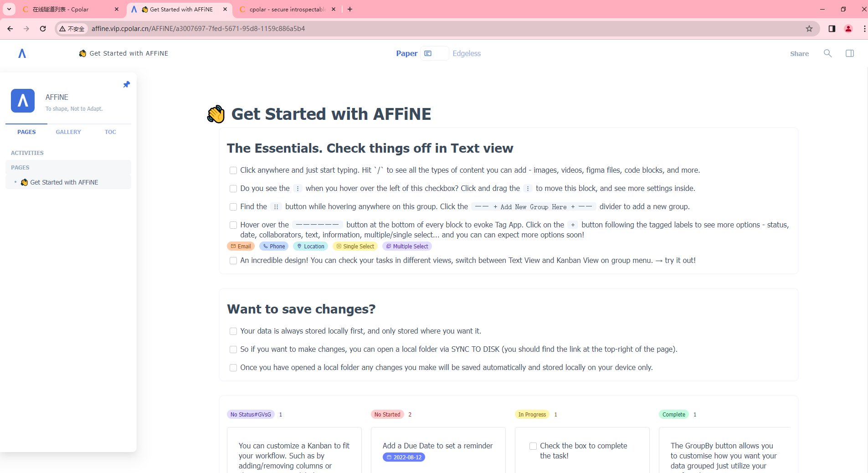The height and width of the screenshot is (473, 868).
Task: Check the 'Click anywhere and just start typing' checkbox
Action: 233,170
